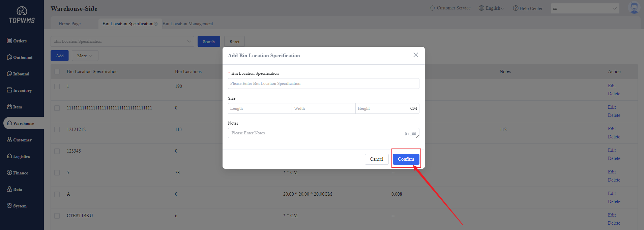Open the Outbound sidebar icon
This screenshot has width=644, height=230.
point(9,57)
